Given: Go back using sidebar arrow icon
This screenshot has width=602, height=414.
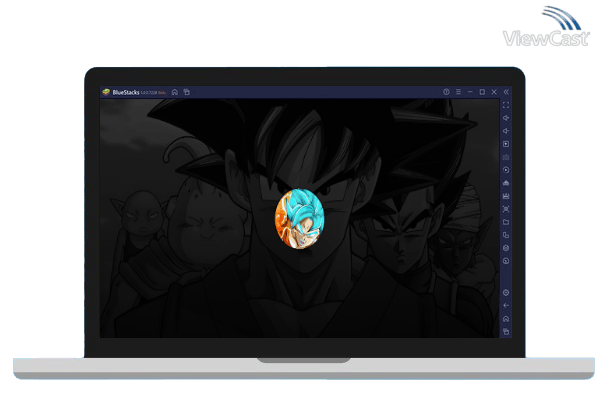Looking at the screenshot, I should click(x=506, y=306).
